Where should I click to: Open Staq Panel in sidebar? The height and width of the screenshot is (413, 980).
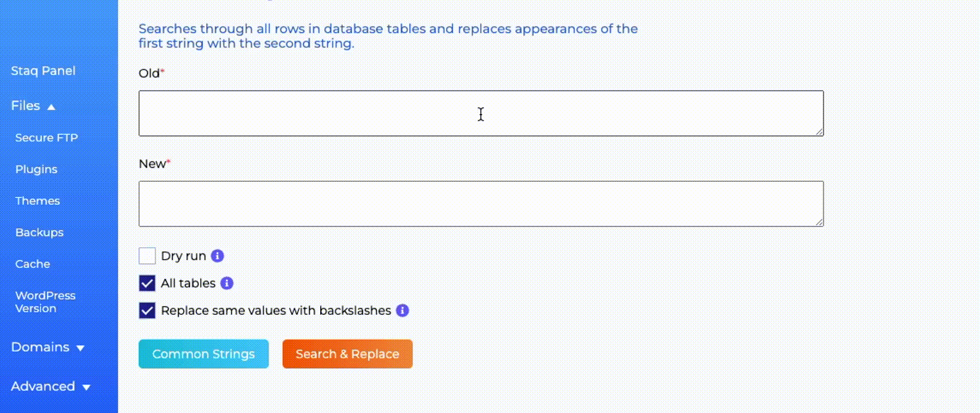click(43, 71)
